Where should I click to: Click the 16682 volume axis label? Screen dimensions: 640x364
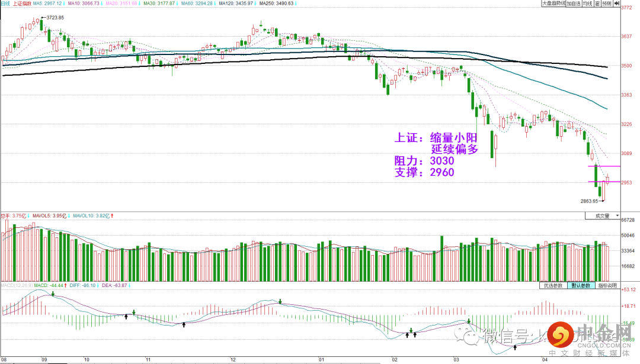point(628,266)
